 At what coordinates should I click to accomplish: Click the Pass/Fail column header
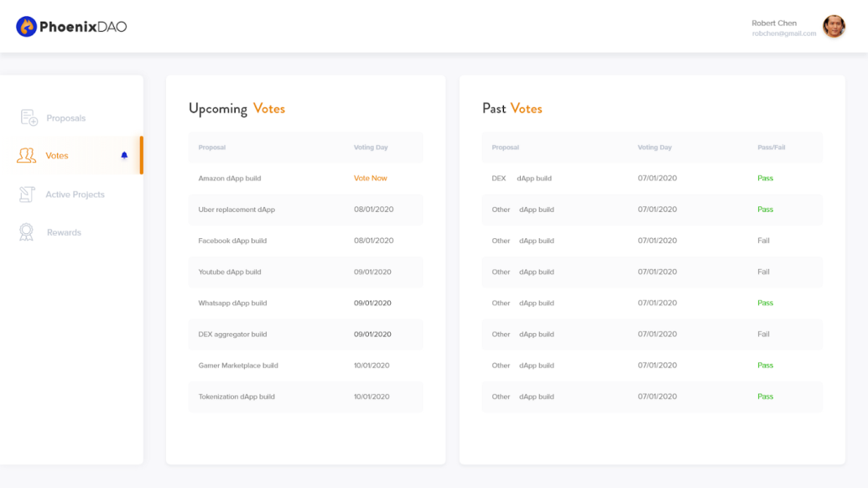coord(771,148)
